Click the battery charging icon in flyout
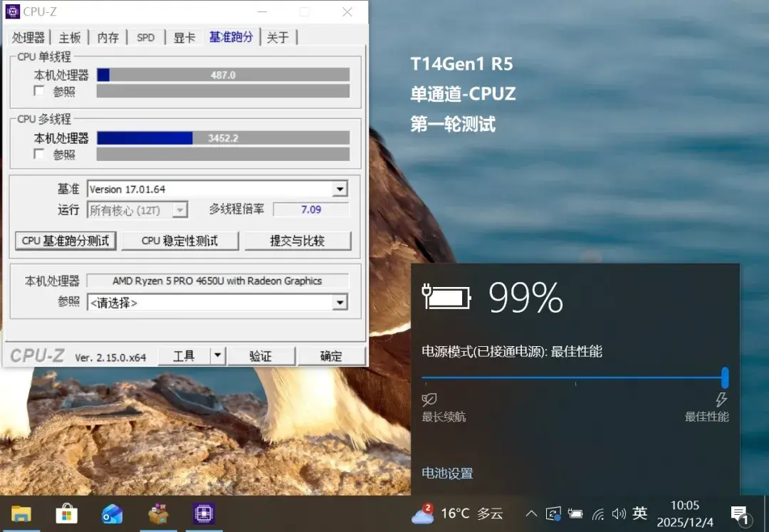The image size is (769, 532). pyautogui.click(x=446, y=297)
